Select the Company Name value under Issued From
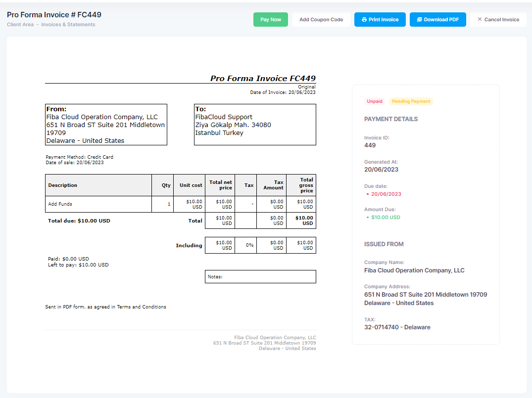The width and height of the screenshot is (532, 398). pos(414,270)
